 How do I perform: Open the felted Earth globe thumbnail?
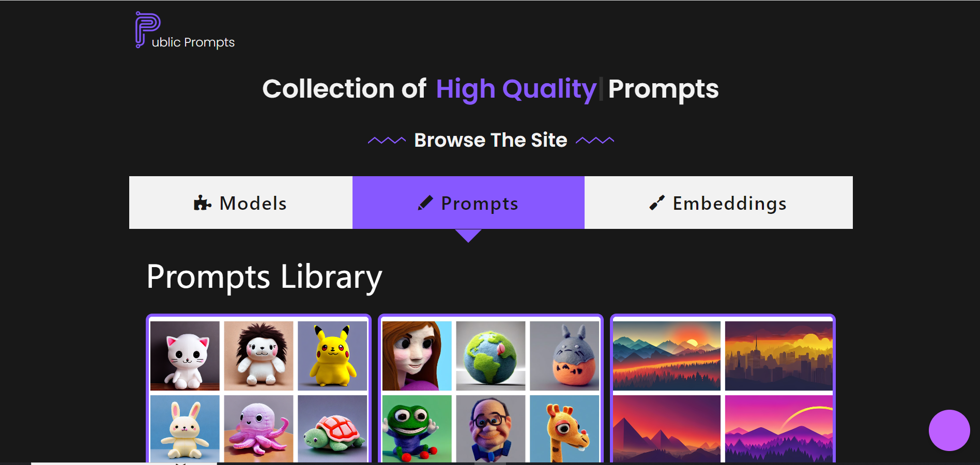[x=491, y=356]
